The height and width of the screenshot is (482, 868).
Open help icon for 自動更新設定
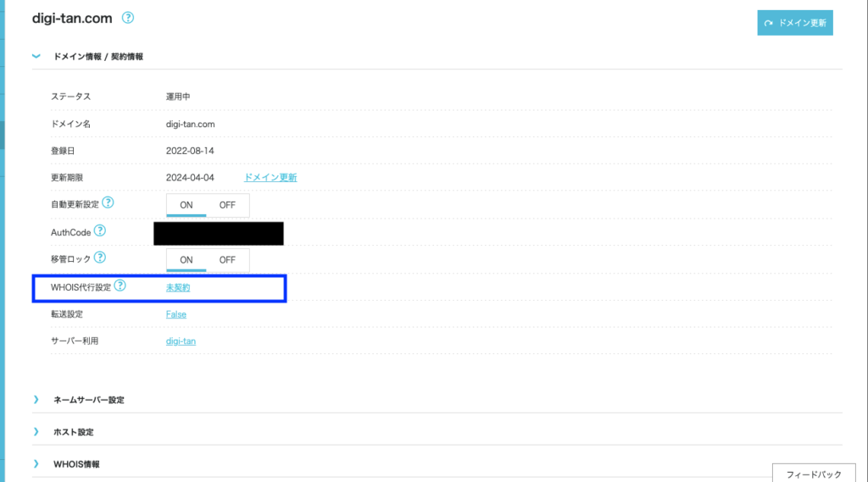tap(108, 203)
